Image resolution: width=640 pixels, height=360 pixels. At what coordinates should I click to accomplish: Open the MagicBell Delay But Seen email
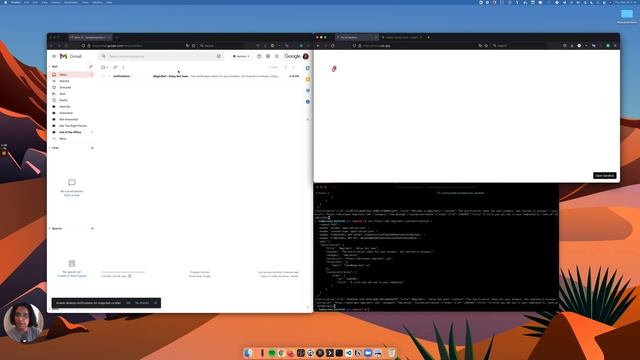pos(201,76)
